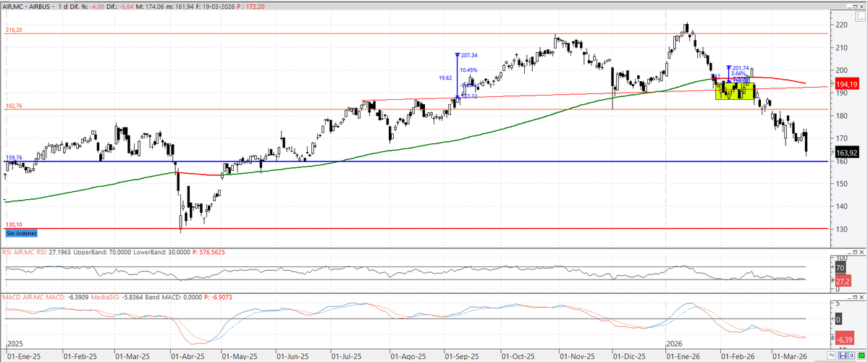Click the 130,10 red level label
The image size is (868, 362).
[14, 225]
